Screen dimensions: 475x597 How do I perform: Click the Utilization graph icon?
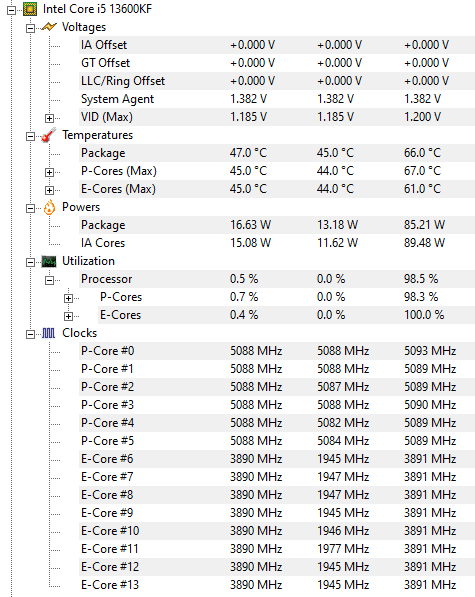point(49,262)
